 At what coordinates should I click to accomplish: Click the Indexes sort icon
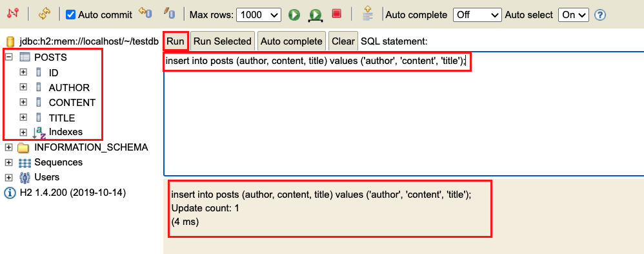point(39,132)
